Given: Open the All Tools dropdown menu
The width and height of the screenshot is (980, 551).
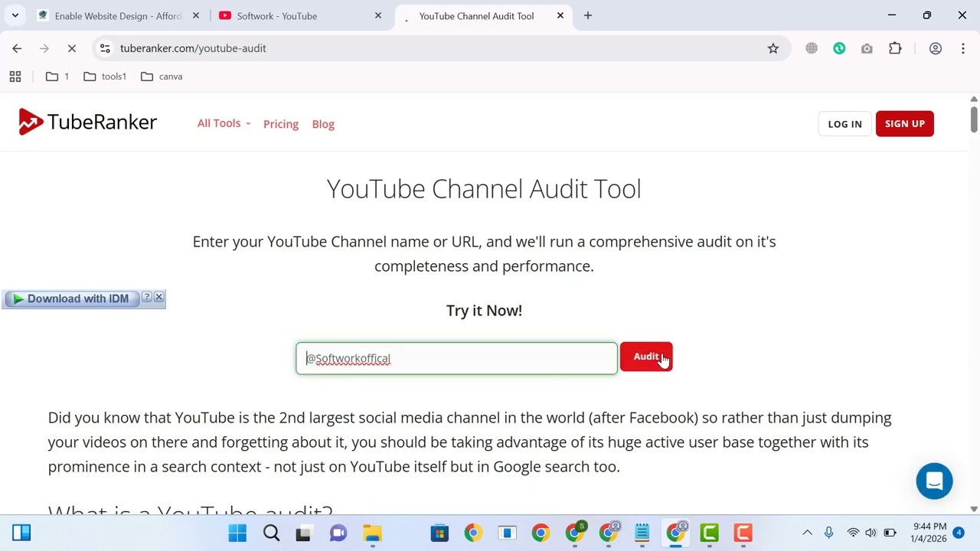Looking at the screenshot, I should click(224, 123).
